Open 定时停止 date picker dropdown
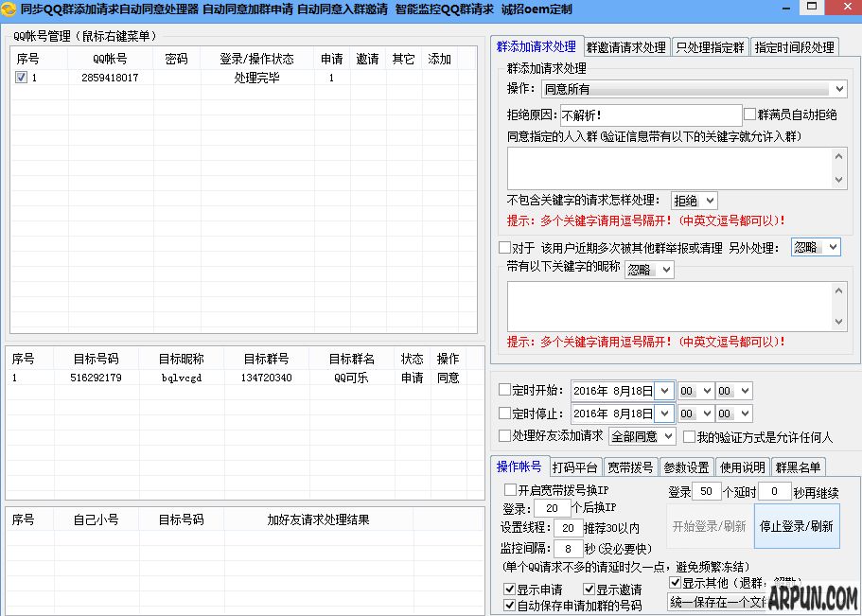 [664, 414]
